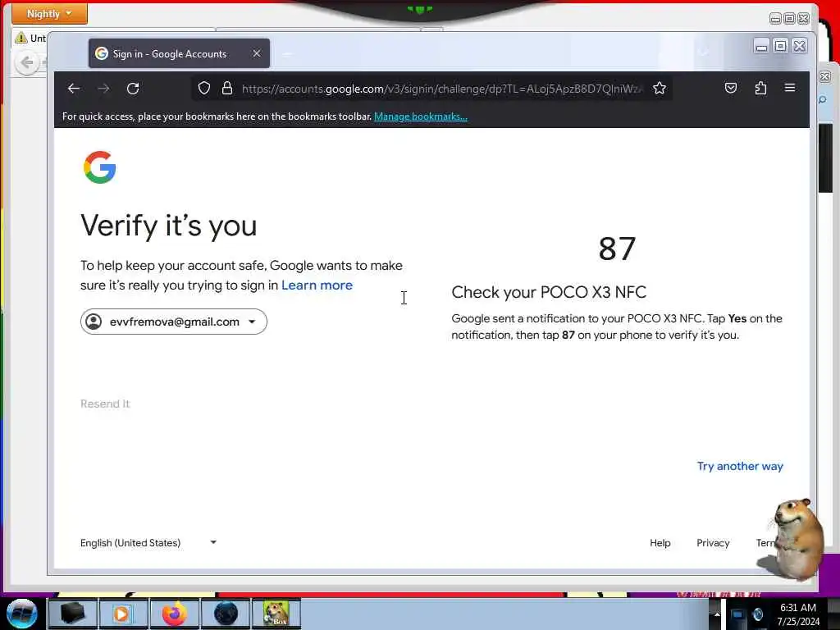Open the Firefox hamburger menu
Image resolution: width=840 pixels, height=630 pixels.
[790, 88]
